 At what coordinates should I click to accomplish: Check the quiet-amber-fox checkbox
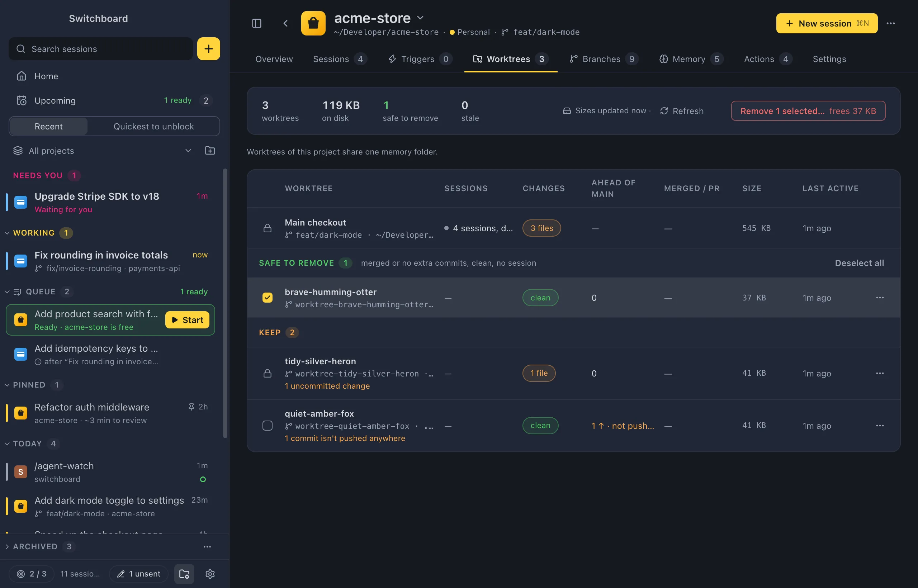(x=267, y=425)
